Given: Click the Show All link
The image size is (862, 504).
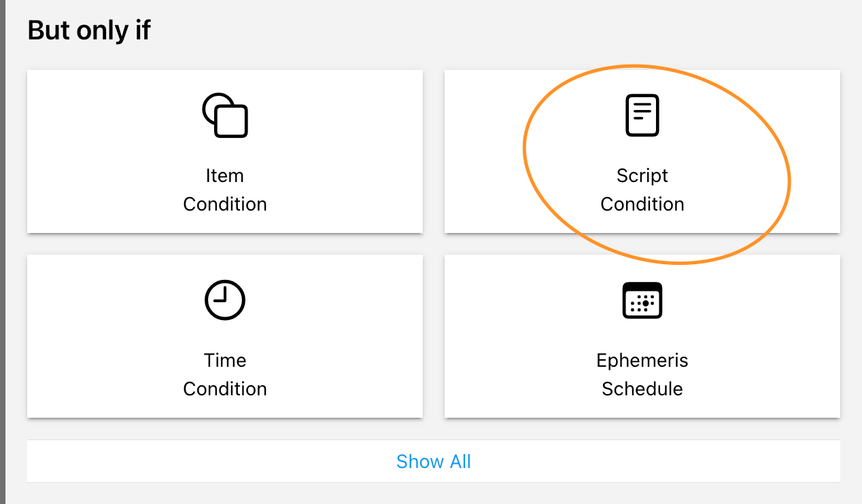Looking at the screenshot, I should 434,462.
